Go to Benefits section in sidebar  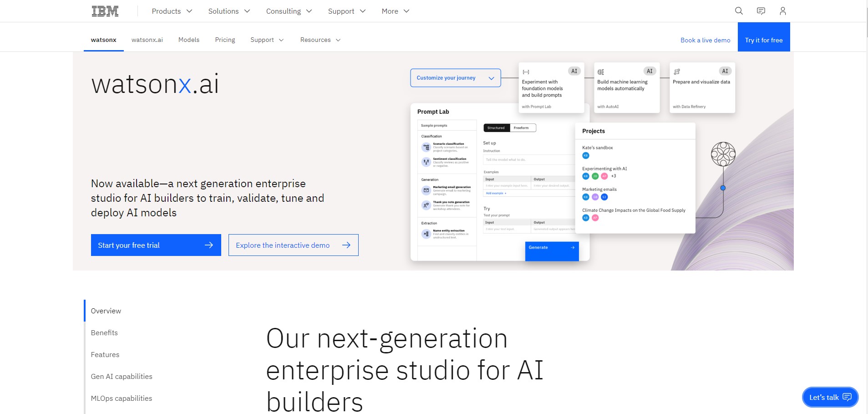point(104,332)
